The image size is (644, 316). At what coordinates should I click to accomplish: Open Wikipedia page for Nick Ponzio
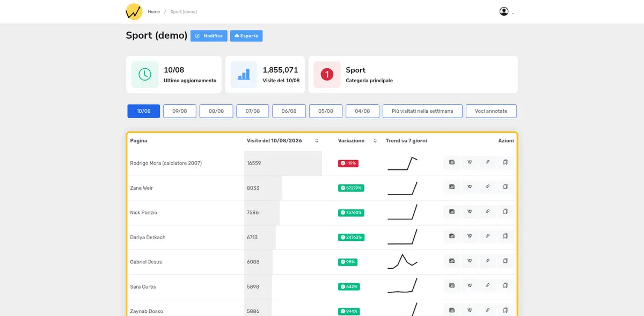(x=470, y=212)
